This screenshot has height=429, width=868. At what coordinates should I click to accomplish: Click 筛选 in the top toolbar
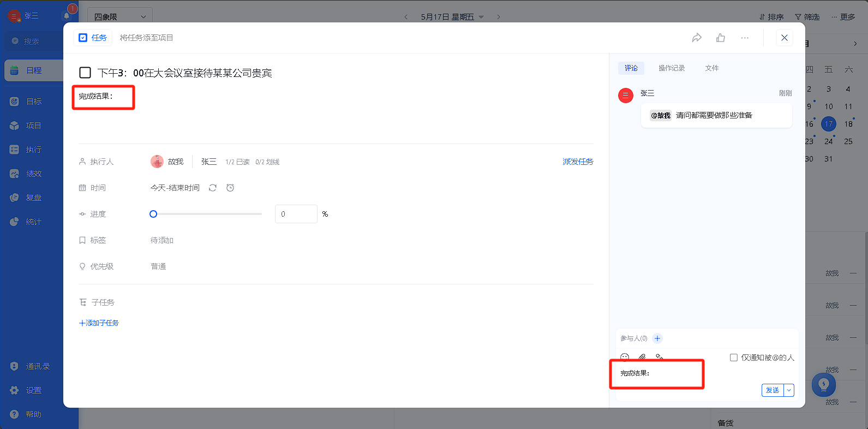pyautogui.click(x=807, y=17)
